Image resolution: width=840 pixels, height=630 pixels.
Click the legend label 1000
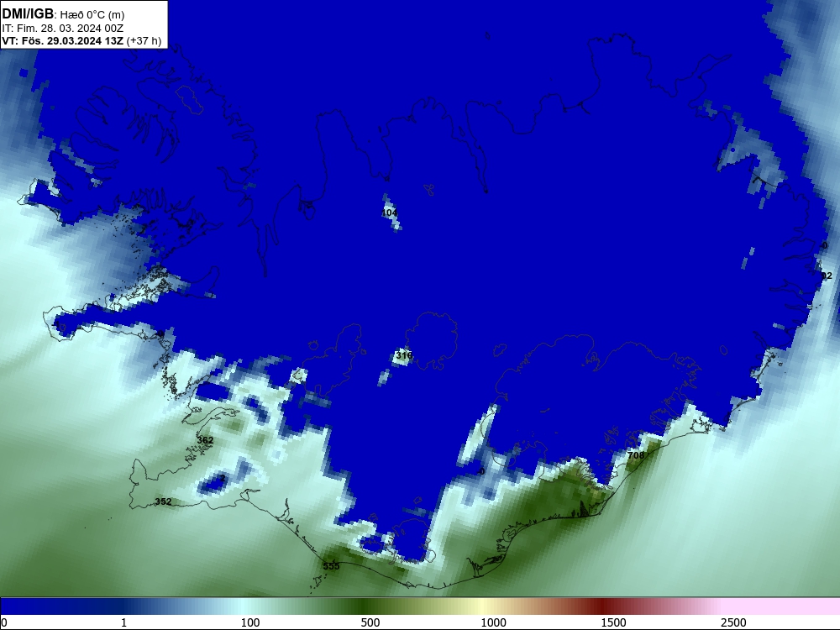493,622
